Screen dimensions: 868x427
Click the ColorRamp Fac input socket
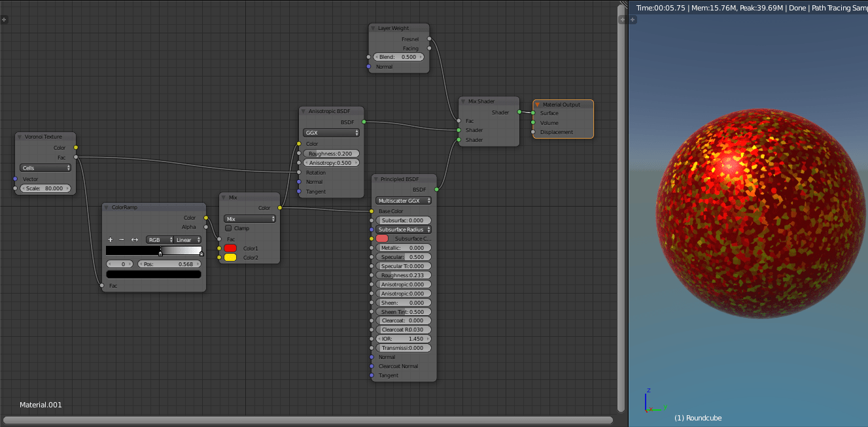point(102,285)
